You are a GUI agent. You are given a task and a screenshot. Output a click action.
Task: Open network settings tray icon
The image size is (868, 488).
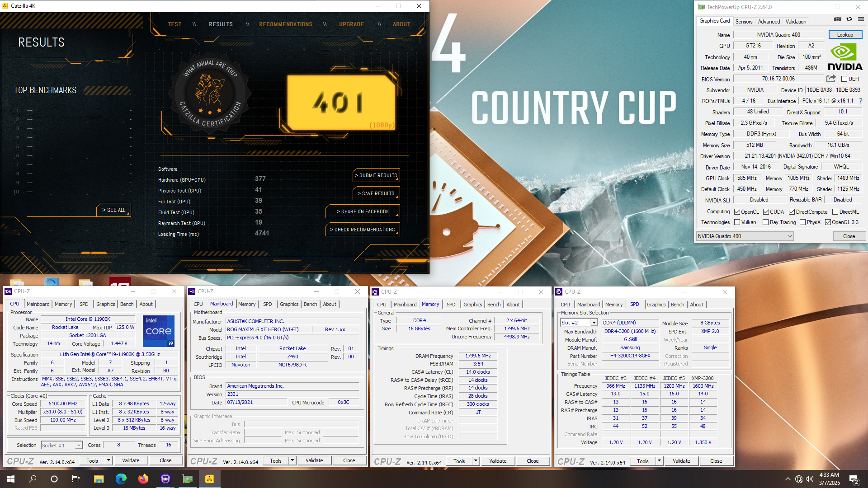799,479
